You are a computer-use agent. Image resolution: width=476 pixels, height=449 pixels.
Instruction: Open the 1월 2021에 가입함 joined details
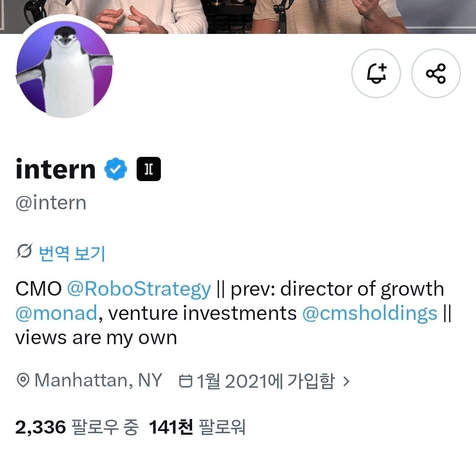pos(266,381)
